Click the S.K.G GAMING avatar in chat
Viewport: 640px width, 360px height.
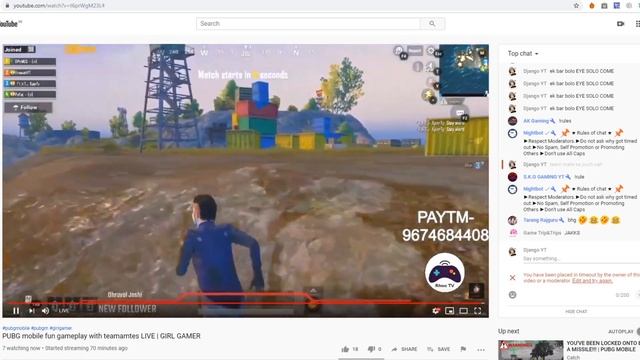coord(512,177)
